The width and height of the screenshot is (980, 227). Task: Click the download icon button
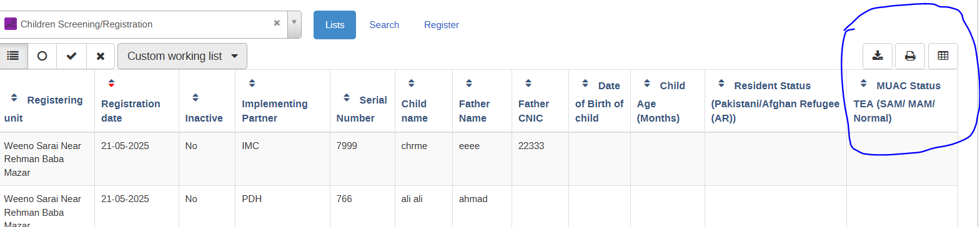point(878,56)
